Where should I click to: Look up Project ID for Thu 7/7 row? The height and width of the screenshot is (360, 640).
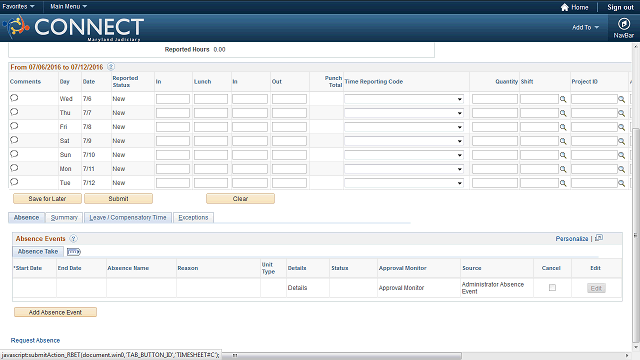pyautogui.click(x=621, y=113)
